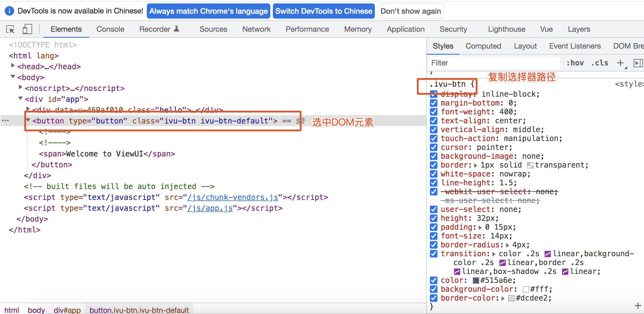Click the info icon in language banner
The image size is (644, 314).
(x=9, y=11)
